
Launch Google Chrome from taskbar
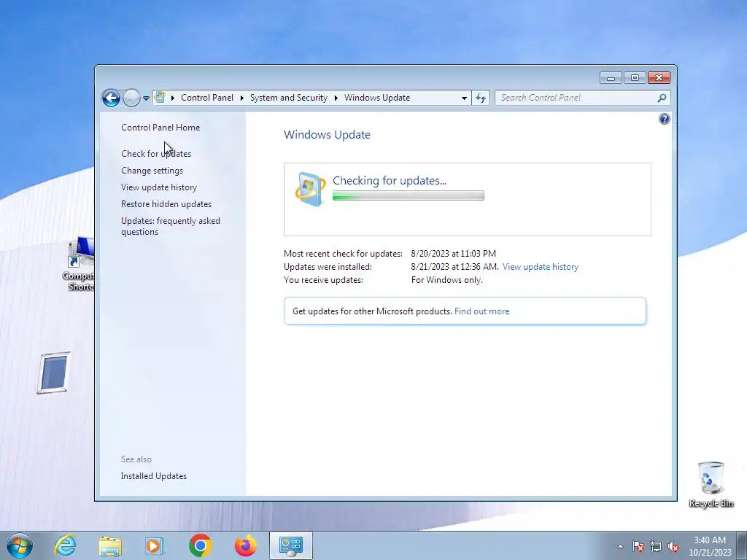pyautogui.click(x=200, y=545)
